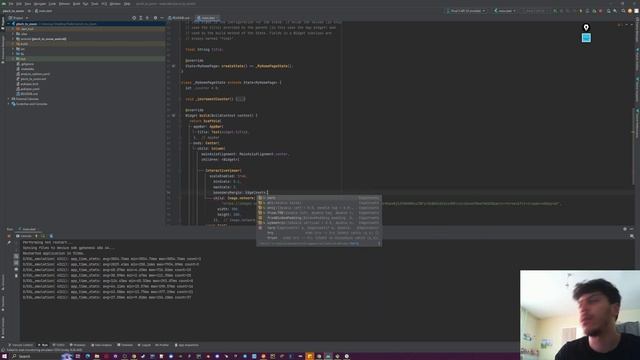Click the override gutter icon beside createState

(173, 66)
